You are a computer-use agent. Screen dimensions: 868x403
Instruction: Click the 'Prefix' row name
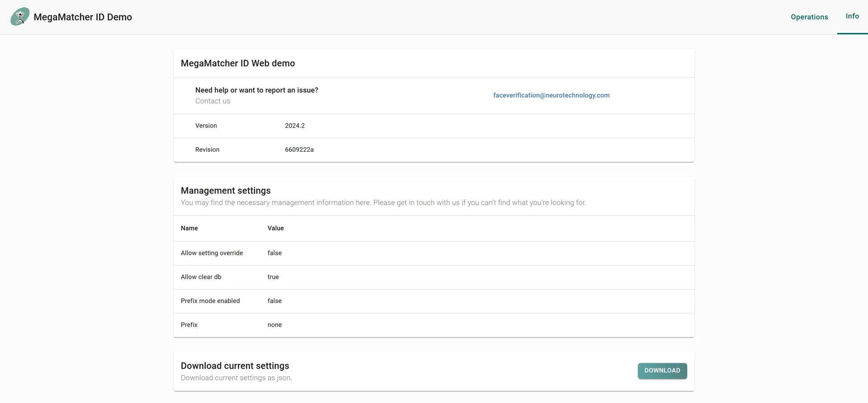click(189, 325)
